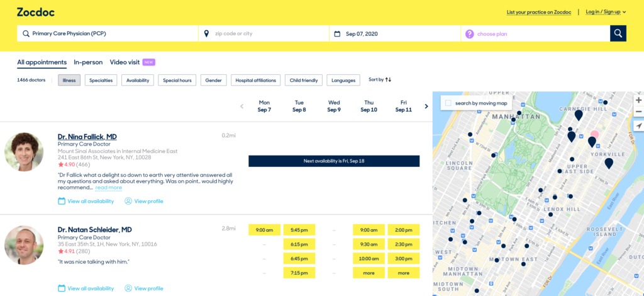Book the 3:00 pm slot
This screenshot has height=296, width=644.
[403, 259]
